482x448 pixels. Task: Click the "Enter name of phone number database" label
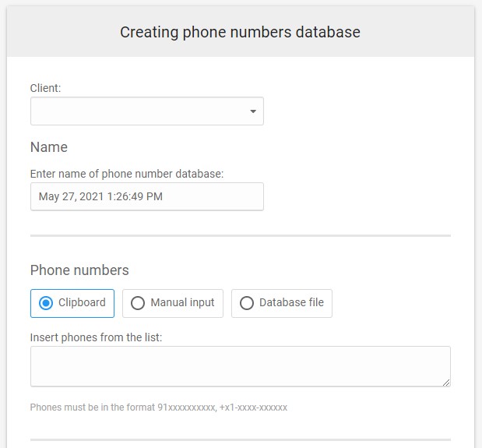(127, 174)
